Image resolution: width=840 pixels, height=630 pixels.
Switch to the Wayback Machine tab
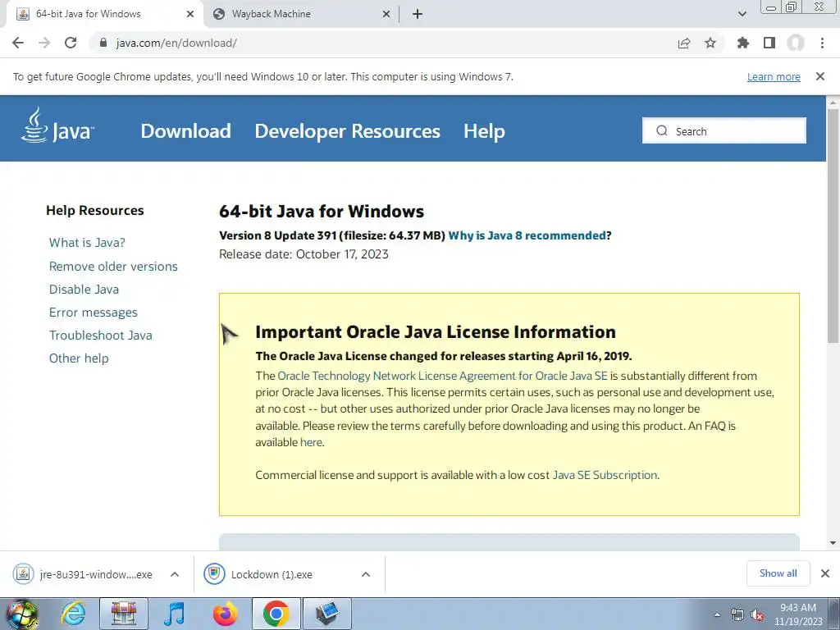click(x=302, y=14)
